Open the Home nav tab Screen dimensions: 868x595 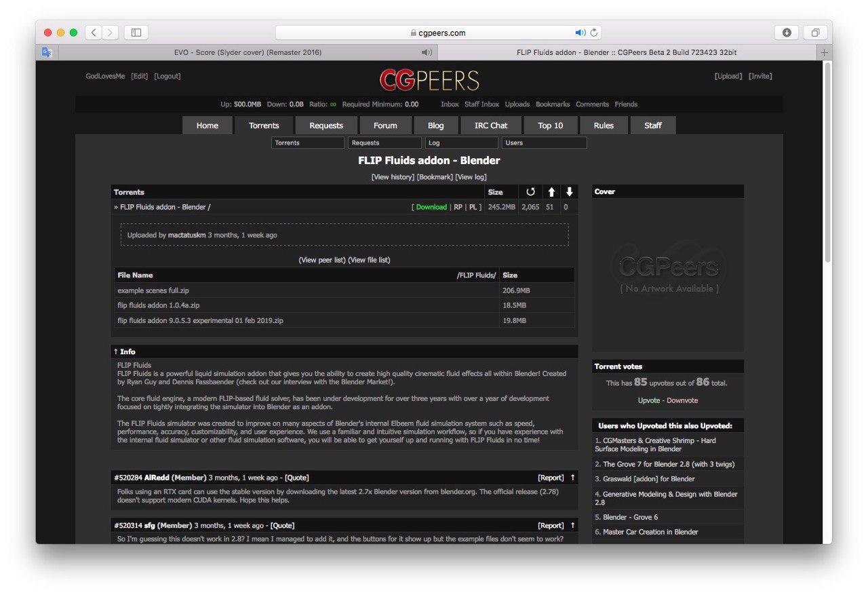pyautogui.click(x=208, y=126)
